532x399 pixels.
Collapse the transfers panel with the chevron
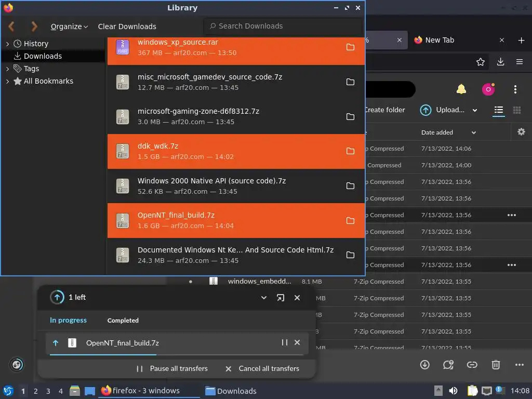(x=263, y=298)
